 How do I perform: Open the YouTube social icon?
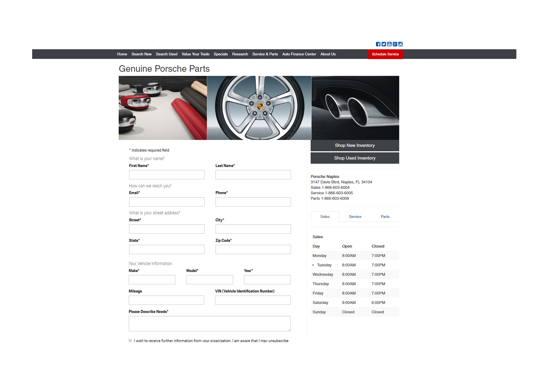click(x=389, y=44)
